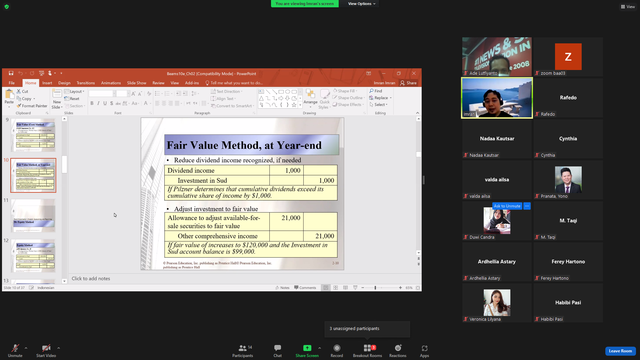Switch to the Design ribbon tab

pyautogui.click(x=64, y=83)
